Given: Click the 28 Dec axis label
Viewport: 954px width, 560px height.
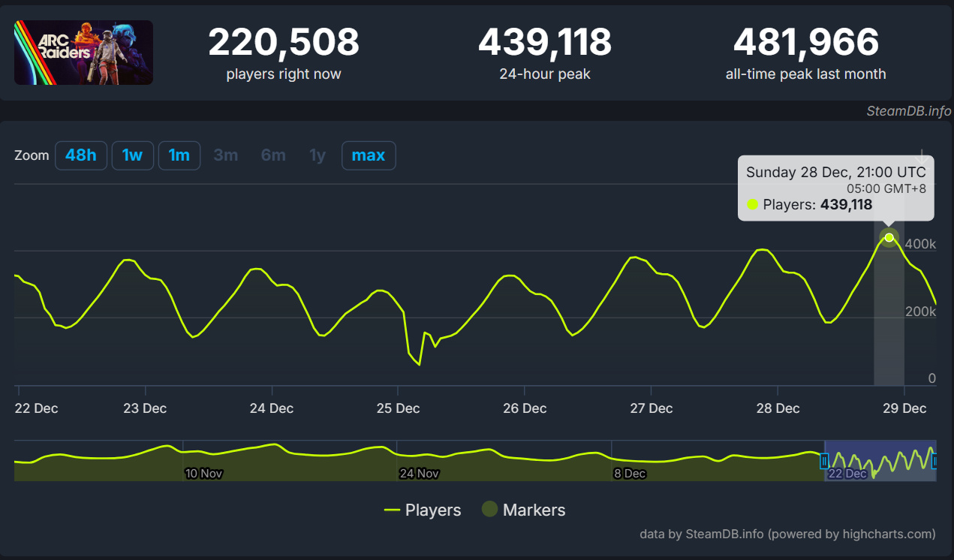Looking at the screenshot, I should [778, 408].
